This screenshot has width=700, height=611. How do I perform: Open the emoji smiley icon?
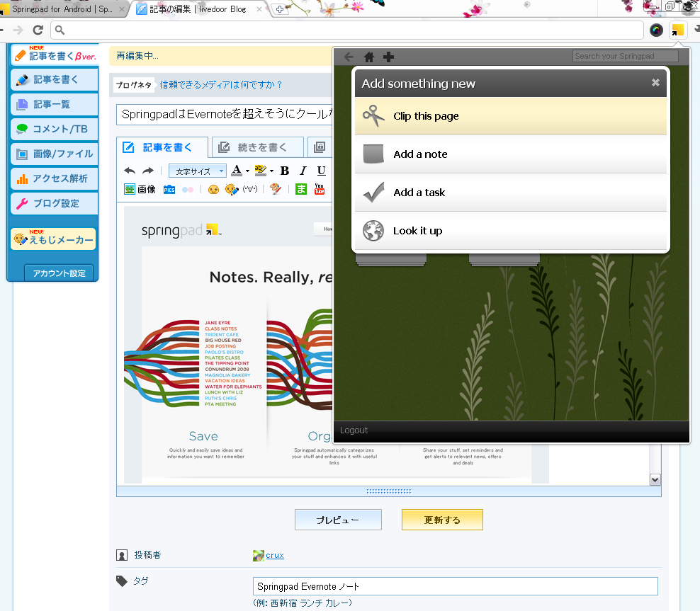213,190
